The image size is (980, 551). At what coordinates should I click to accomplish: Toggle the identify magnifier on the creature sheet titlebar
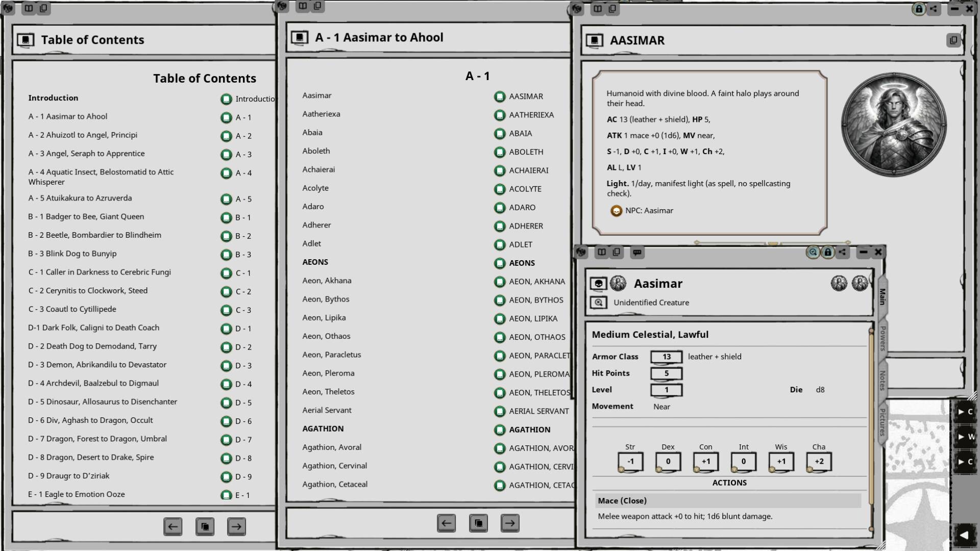pyautogui.click(x=813, y=252)
